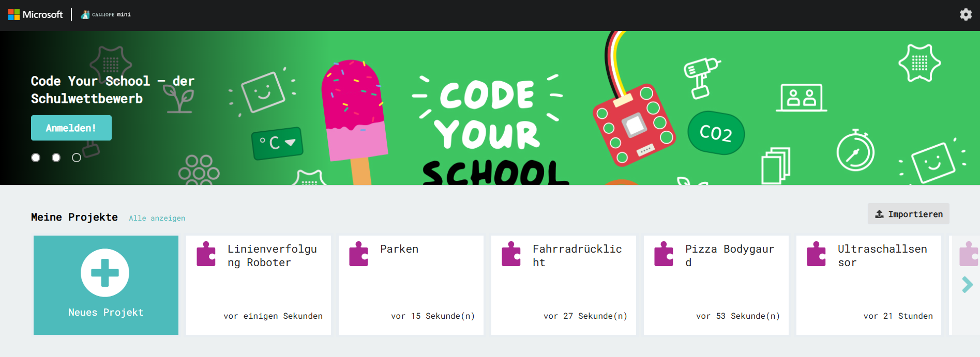This screenshot has height=357, width=980.
Task: Select the second carousel dot
Action: pos(56,158)
